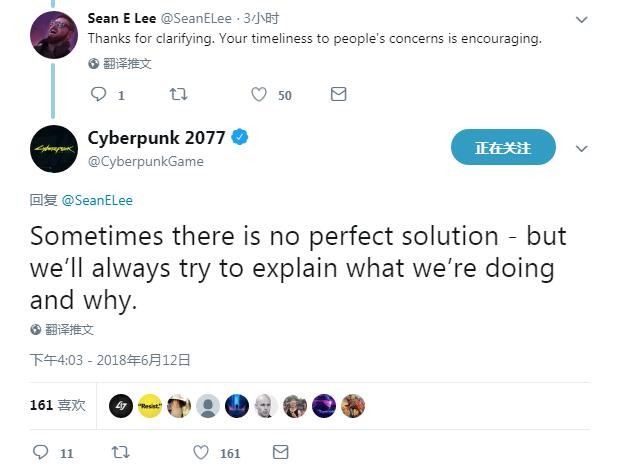624x474 pixels.
Task: Open the tweet timestamp 下午4:03 - 2018年6月12日
Action: click(110, 360)
